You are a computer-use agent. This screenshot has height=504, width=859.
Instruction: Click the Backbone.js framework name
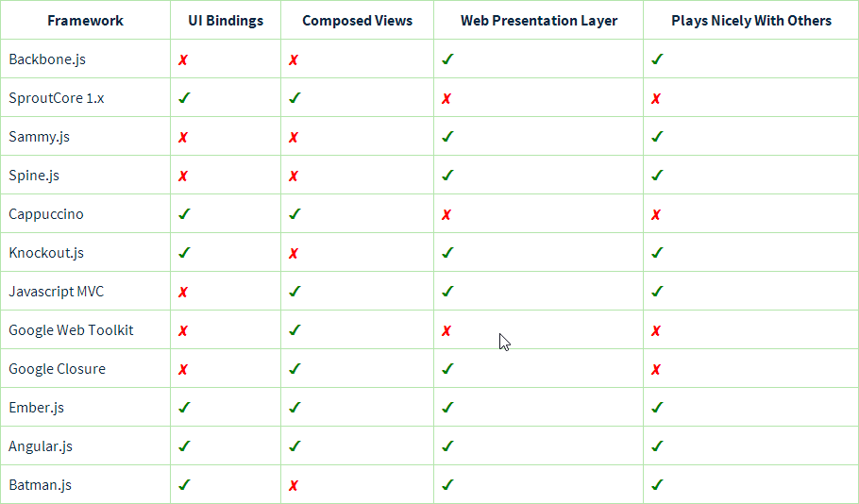(47, 59)
